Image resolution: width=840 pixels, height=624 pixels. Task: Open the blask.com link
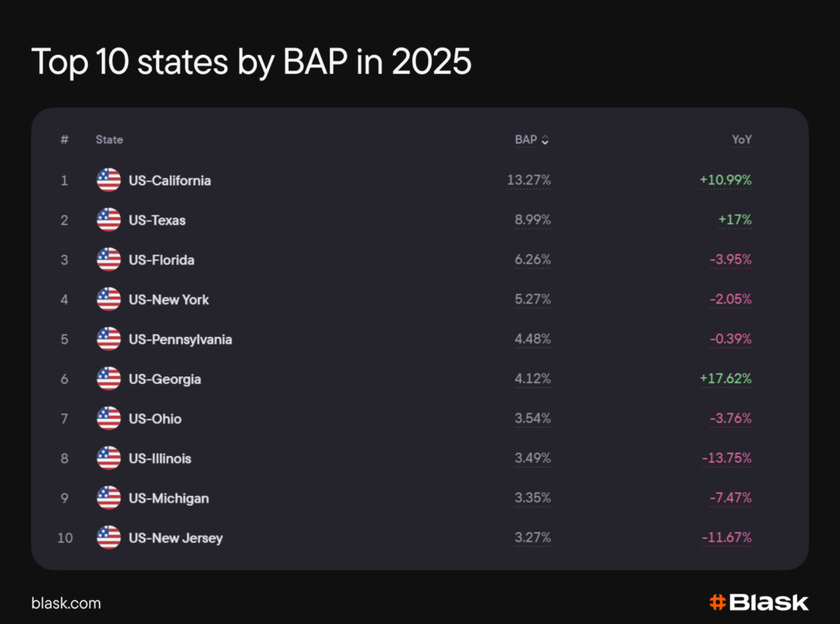click(x=66, y=604)
